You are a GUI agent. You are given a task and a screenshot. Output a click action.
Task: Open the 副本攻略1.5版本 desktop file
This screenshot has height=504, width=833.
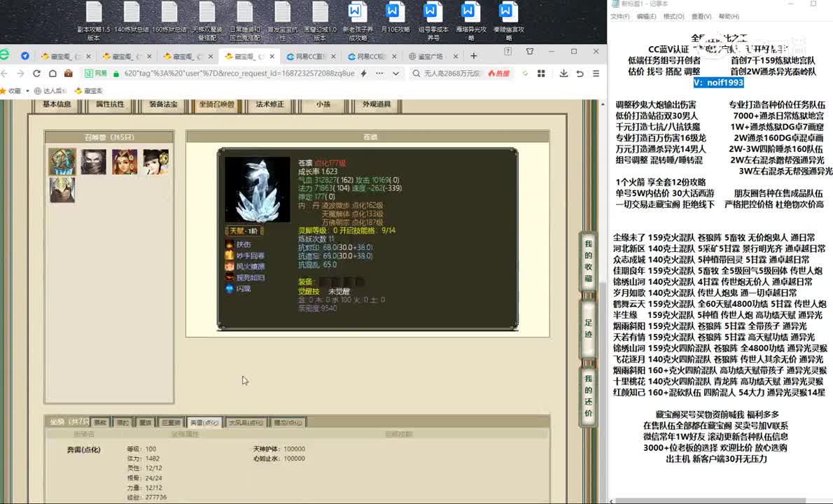(x=94, y=21)
